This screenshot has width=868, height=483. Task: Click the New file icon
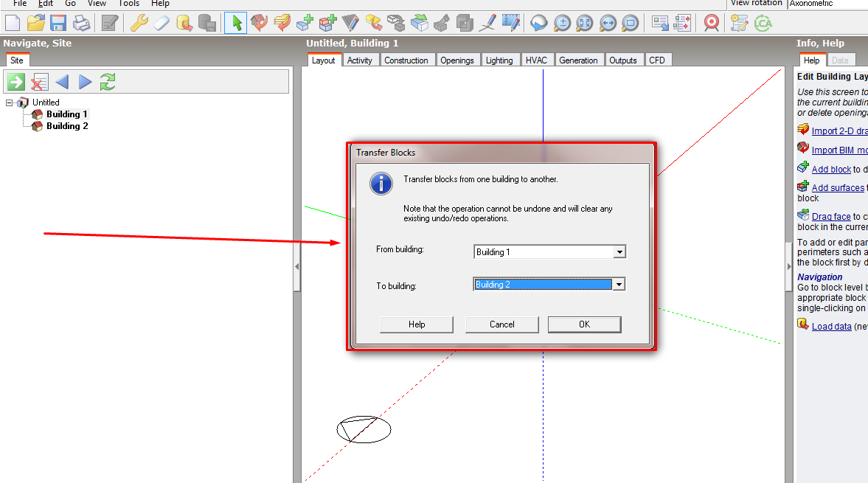(x=13, y=24)
